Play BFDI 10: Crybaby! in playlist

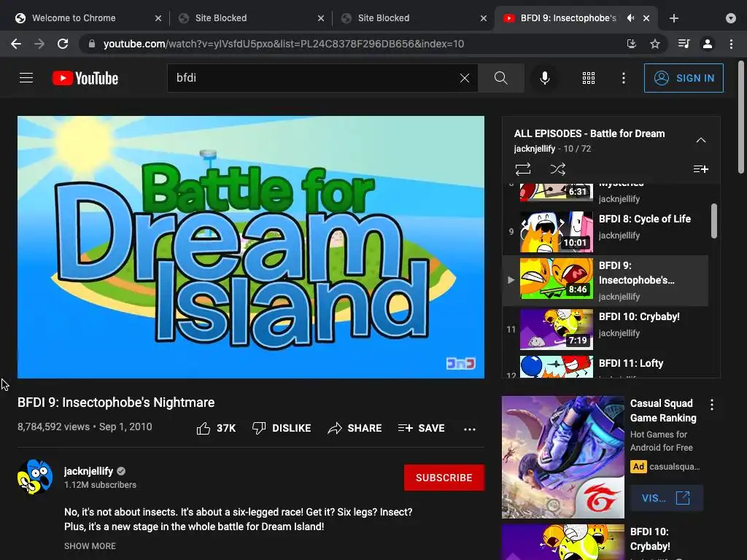pos(605,330)
